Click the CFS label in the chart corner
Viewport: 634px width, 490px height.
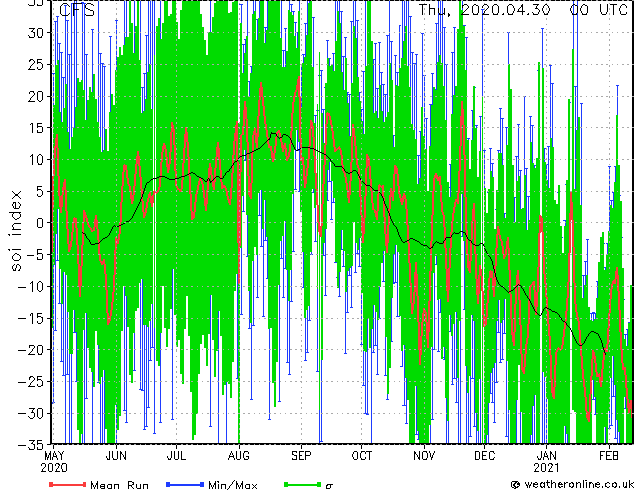[x=77, y=10]
